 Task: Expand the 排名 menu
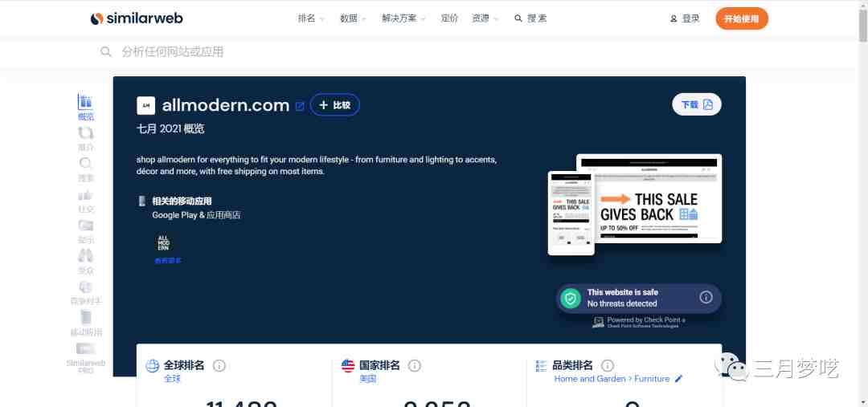tap(311, 18)
